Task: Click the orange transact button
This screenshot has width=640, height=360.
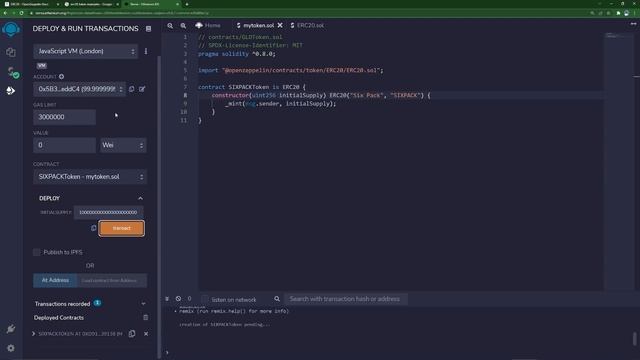Action: coord(122,228)
